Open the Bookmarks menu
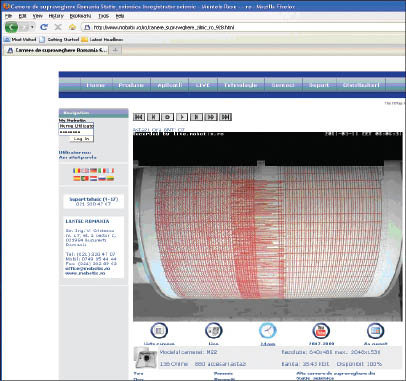Viewport: 406px width, 381px height. [x=80, y=16]
